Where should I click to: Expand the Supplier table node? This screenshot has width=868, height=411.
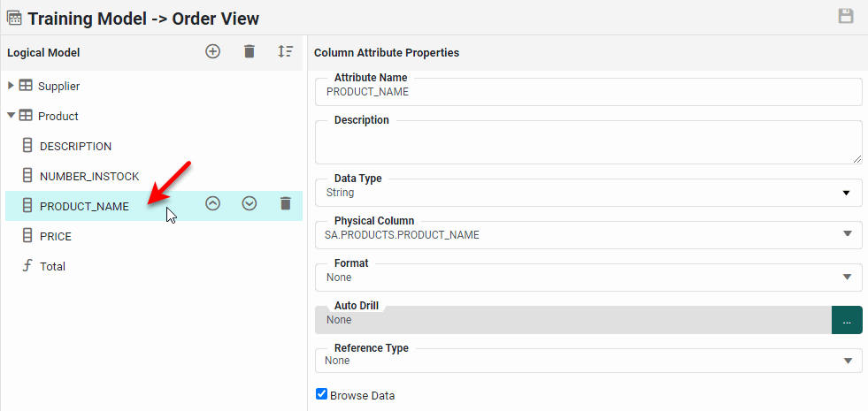(x=11, y=86)
